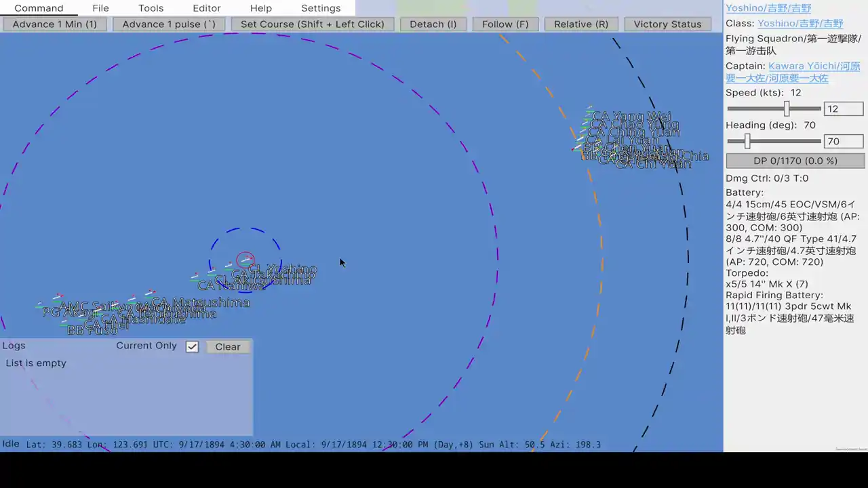This screenshot has height=488, width=868.
Task: Click Advance 1 pulse button
Action: (169, 24)
